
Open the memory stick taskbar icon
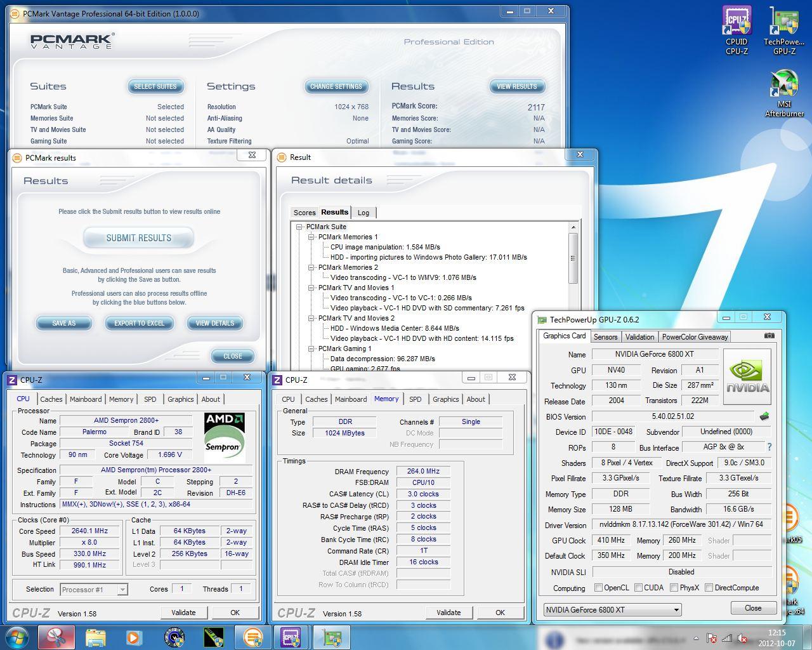213,637
